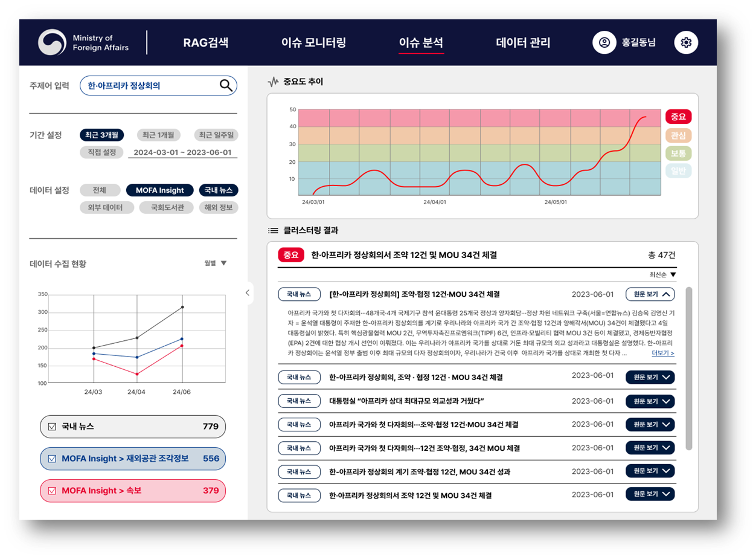The image size is (756, 559).
Task: Expand 원문 보기 for 대통령실 article
Action: pos(650,401)
